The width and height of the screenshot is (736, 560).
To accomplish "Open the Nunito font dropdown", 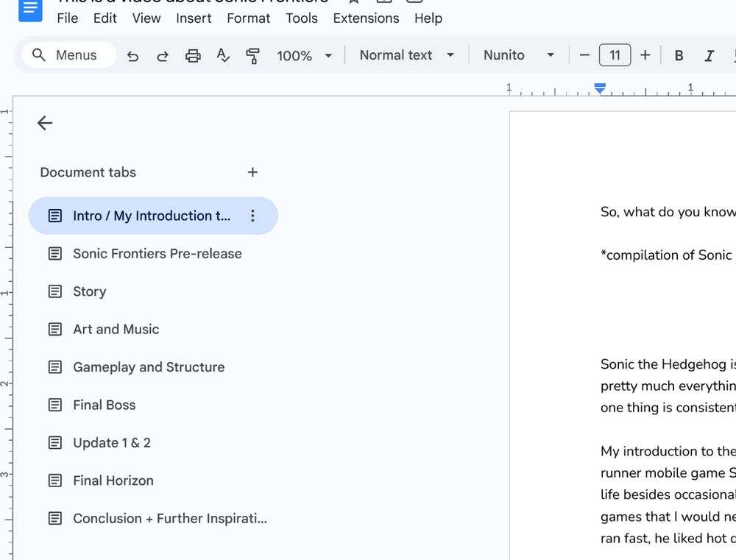I will (x=519, y=55).
